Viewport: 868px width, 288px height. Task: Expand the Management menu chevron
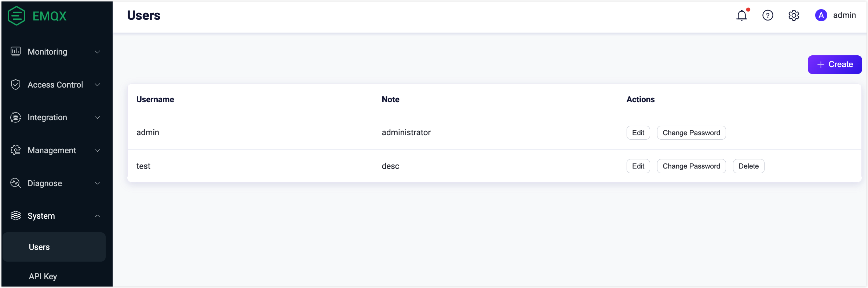[98, 151]
